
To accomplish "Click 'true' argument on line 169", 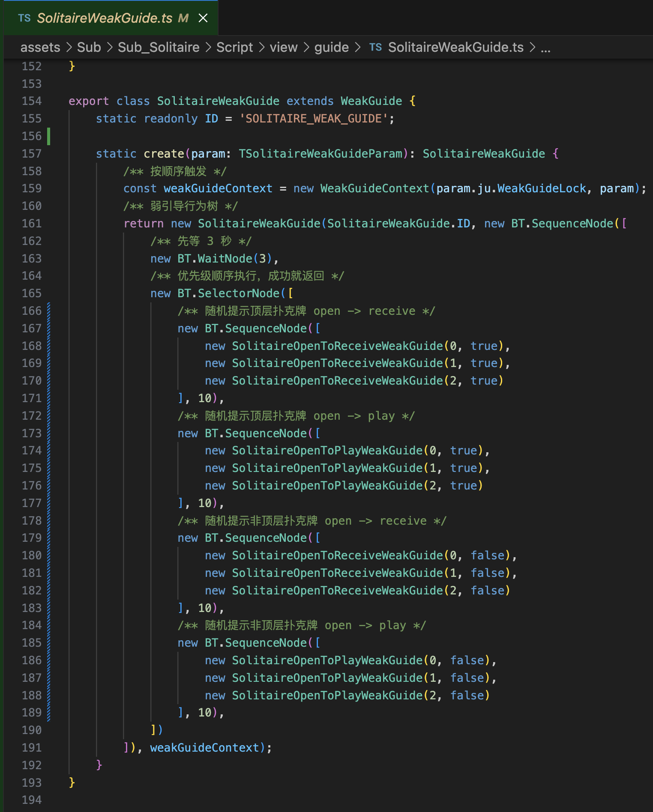I will coord(484,363).
